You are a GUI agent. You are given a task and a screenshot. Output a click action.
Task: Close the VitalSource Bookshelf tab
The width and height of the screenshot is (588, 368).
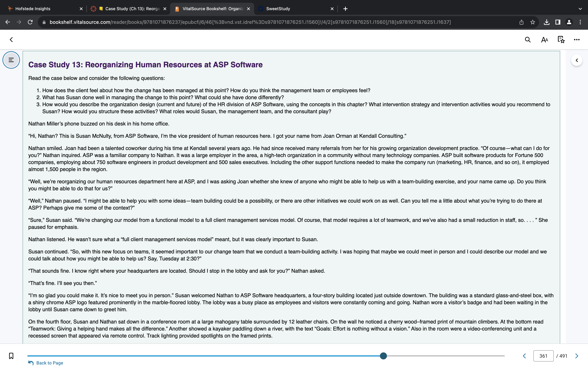click(x=248, y=9)
